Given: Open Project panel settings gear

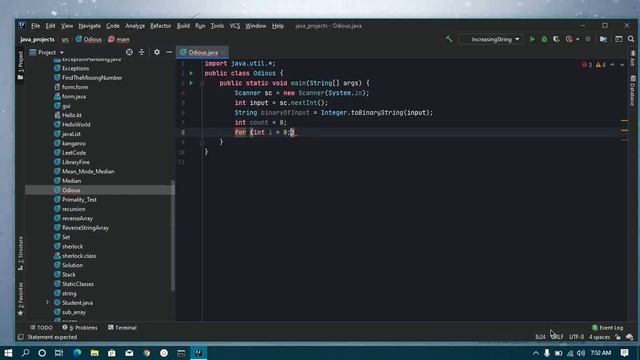Looking at the screenshot, I should 157,52.
